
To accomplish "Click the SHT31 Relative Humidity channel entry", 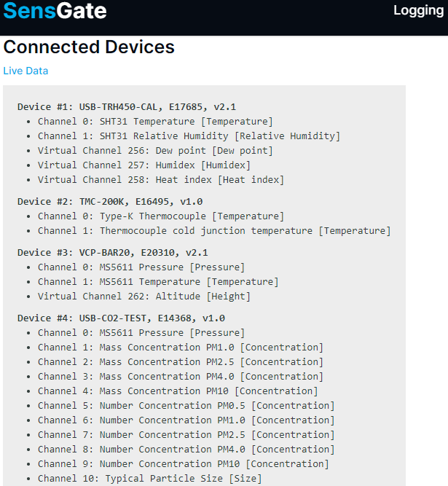I will point(189,136).
